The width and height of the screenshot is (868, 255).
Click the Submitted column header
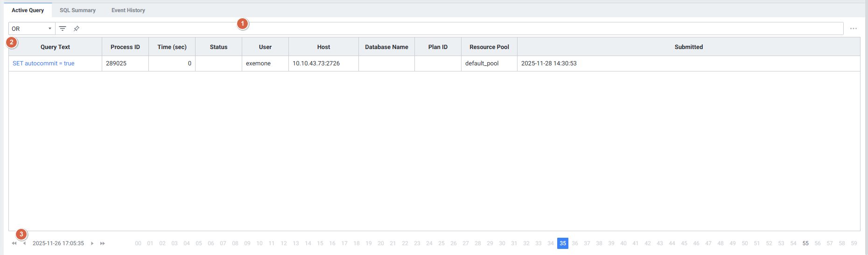tap(688, 47)
